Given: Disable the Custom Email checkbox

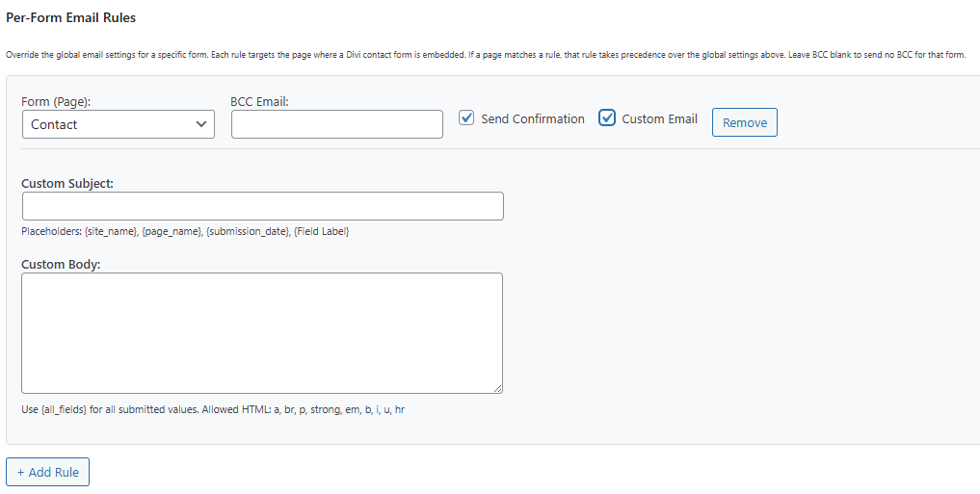Looking at the screenshot, I should point(607,118).
